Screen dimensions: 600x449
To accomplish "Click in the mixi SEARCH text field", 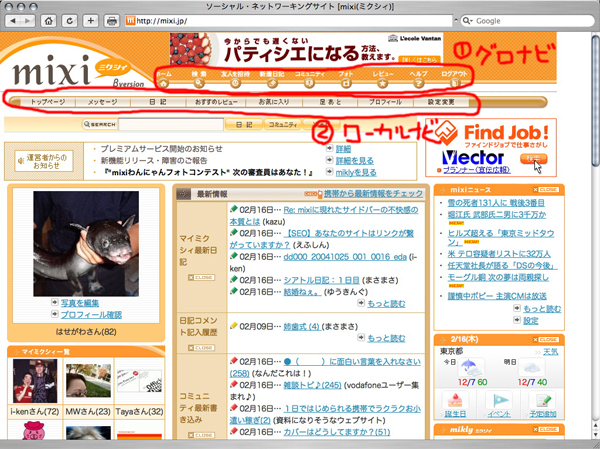I will [171, 125].
